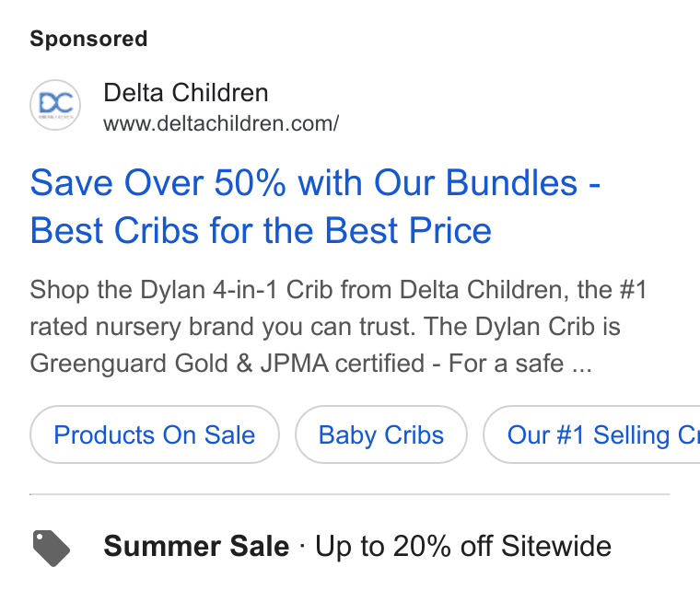This screenshot has width=700, height=602.
Task: Click the Up to 20% off Sitewide offer
Action: [x=463, y=546]
